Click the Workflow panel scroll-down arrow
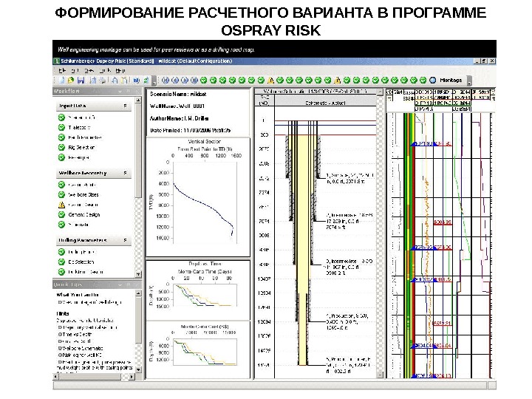Image resolution: width=532 pixels, height=399 pixels. click(138, 274)
